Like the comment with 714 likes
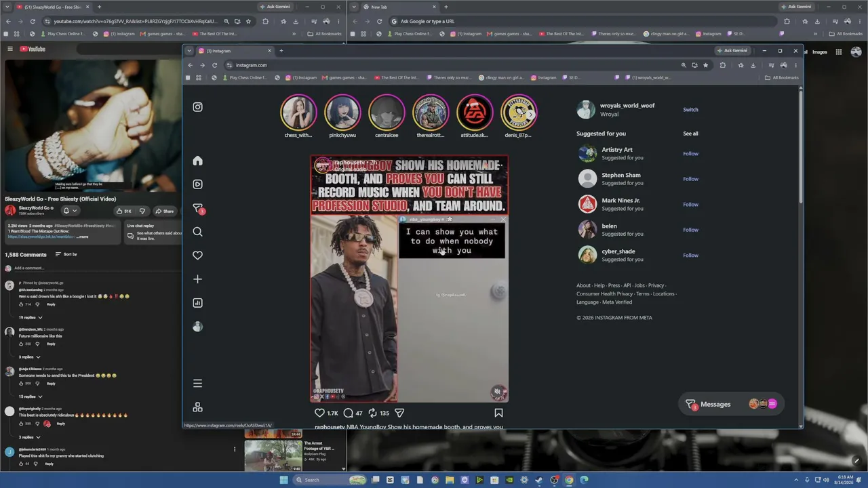Viewport: 868px width, 488px height. (x=21, y=304)
